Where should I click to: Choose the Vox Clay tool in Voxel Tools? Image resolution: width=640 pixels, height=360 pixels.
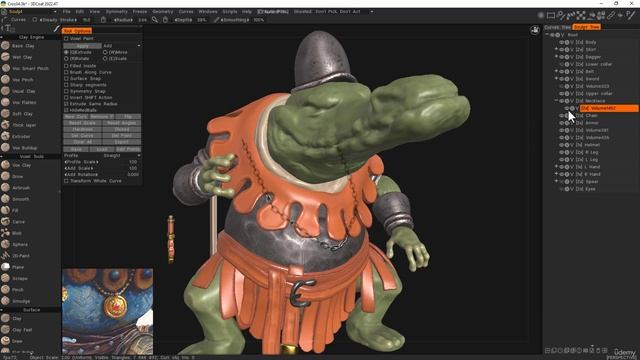5,165
